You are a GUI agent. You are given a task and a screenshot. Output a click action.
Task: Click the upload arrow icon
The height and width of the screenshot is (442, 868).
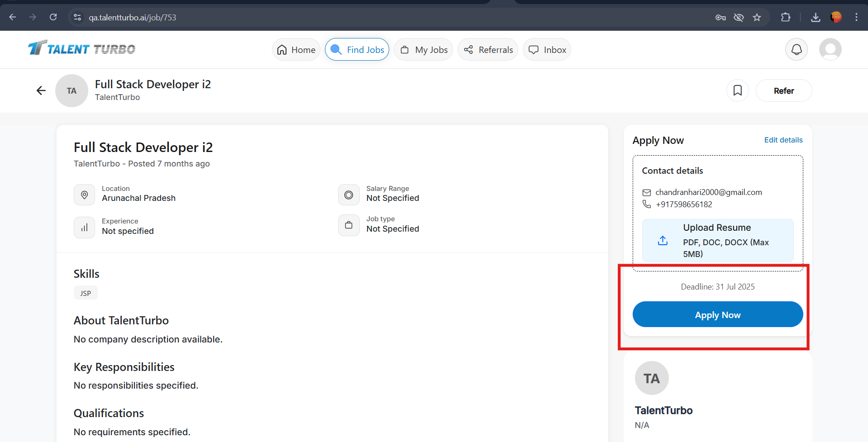(663, 240)
